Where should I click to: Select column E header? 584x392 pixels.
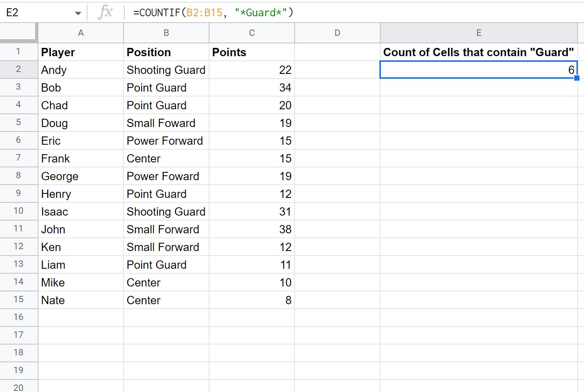coord(479,33)
